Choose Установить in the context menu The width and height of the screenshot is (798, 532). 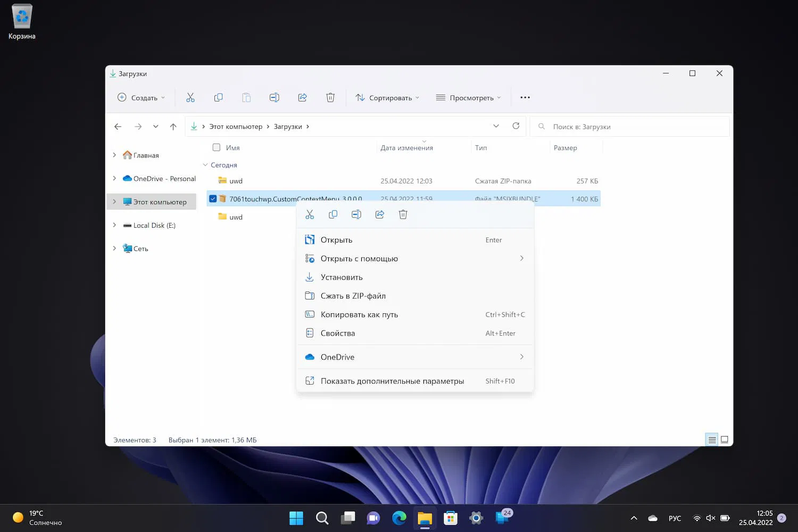pyautogui.click(x=342, y=277)
